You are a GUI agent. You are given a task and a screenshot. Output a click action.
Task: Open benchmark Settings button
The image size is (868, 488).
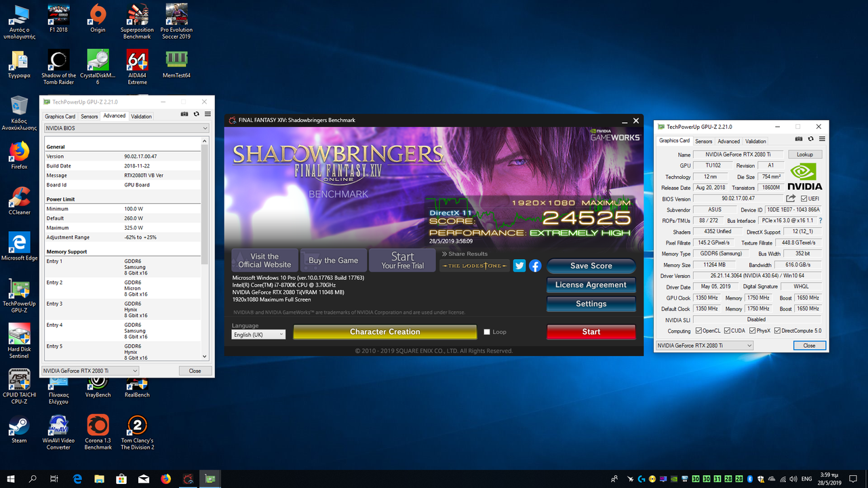(591, 304)
